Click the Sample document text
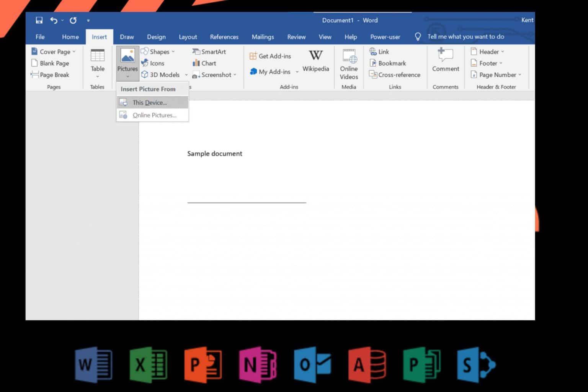 pos(214,154)
